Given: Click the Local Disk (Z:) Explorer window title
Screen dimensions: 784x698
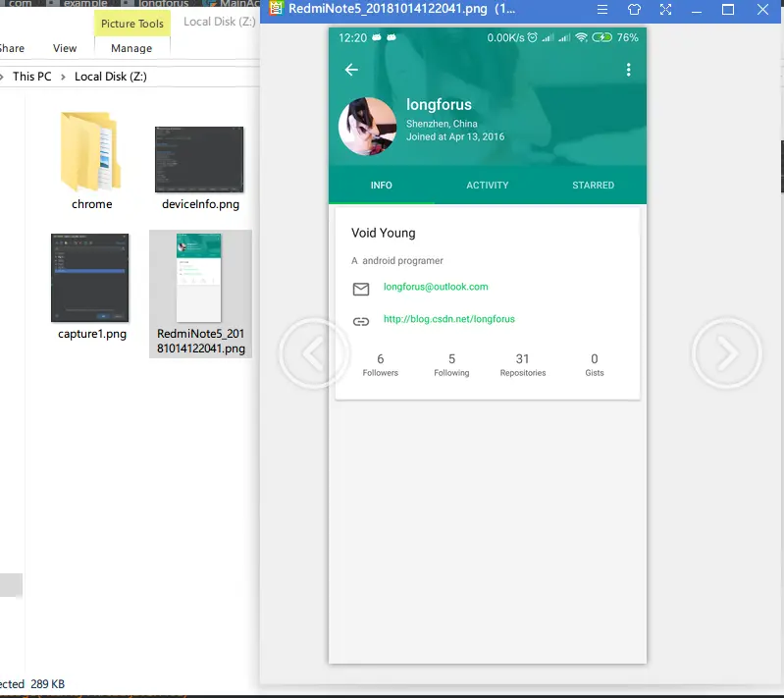Looking at the screenshot, I should 220,22.
